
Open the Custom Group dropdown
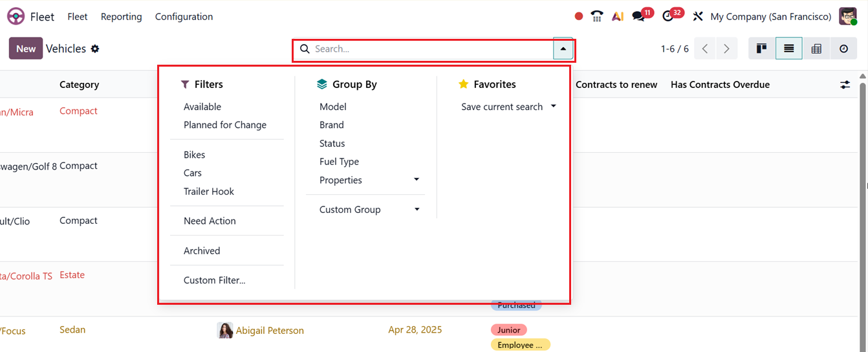point(369,210)
